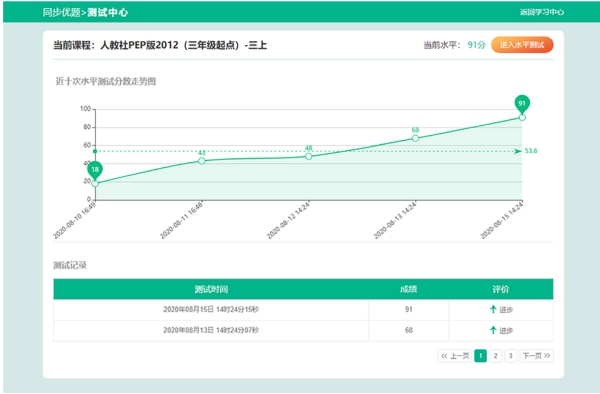600x394 pixels.
Task: Open 返回学习中心 link in header
Action: 541,12
